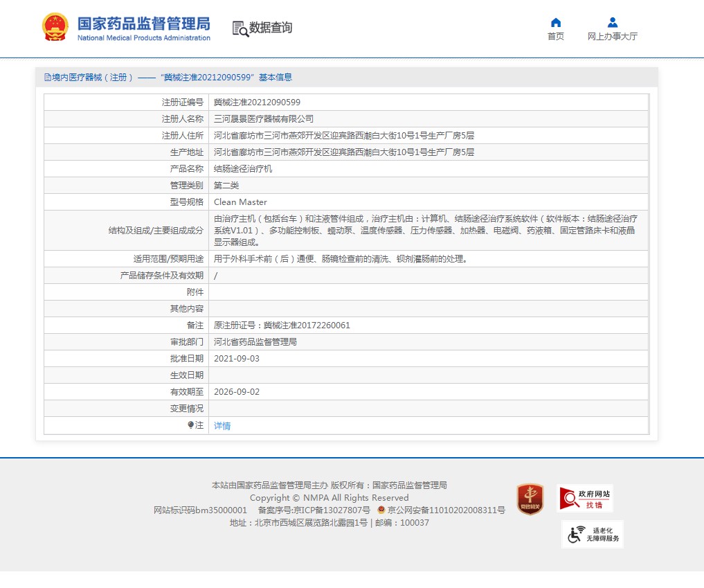Click the 首页 home icon
The image size is (704, 588).
pos(556,22)
